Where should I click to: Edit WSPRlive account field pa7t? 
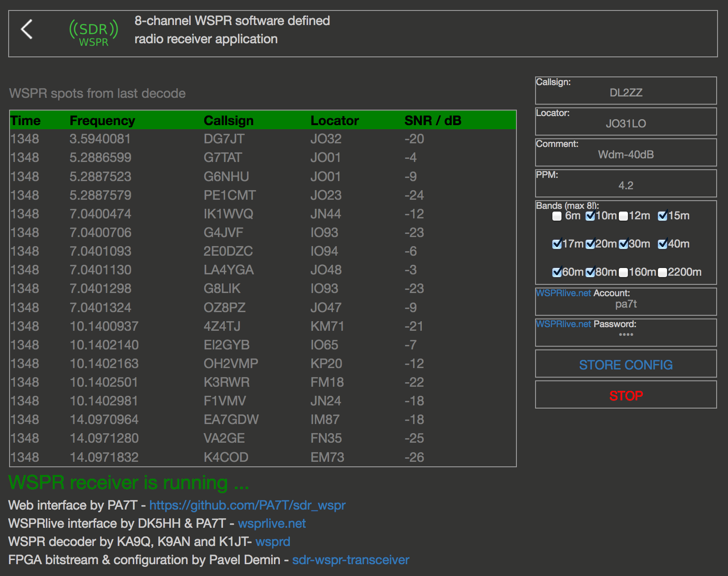(x=626, y=304)
